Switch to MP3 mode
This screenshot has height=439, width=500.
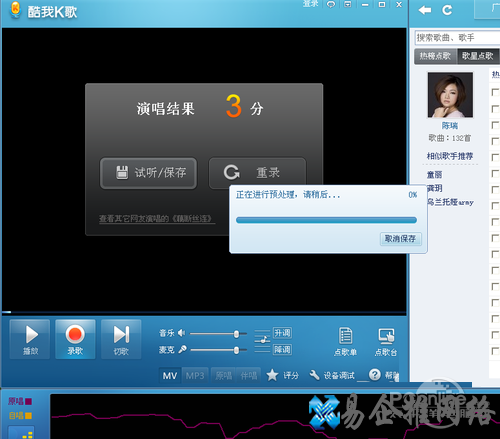(x=195, y=376)
